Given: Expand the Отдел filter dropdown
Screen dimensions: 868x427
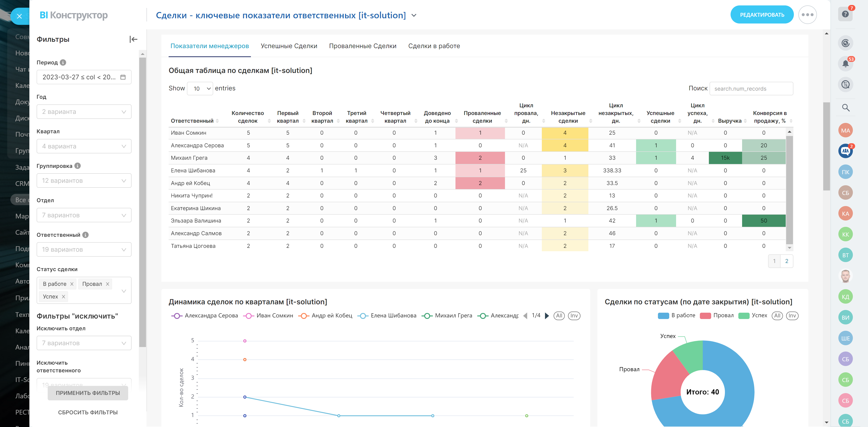Looking at the screenshot, I should (84, 215).
